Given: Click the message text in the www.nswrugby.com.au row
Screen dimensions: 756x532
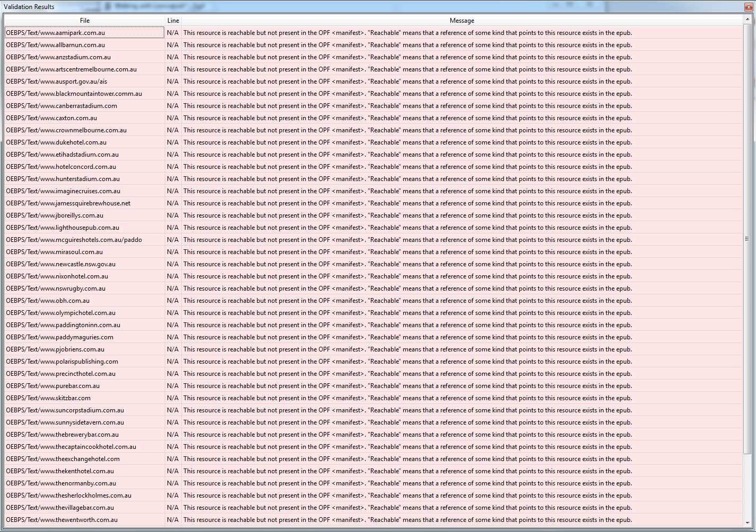Looking at the screenshot, I should [407, 288].
